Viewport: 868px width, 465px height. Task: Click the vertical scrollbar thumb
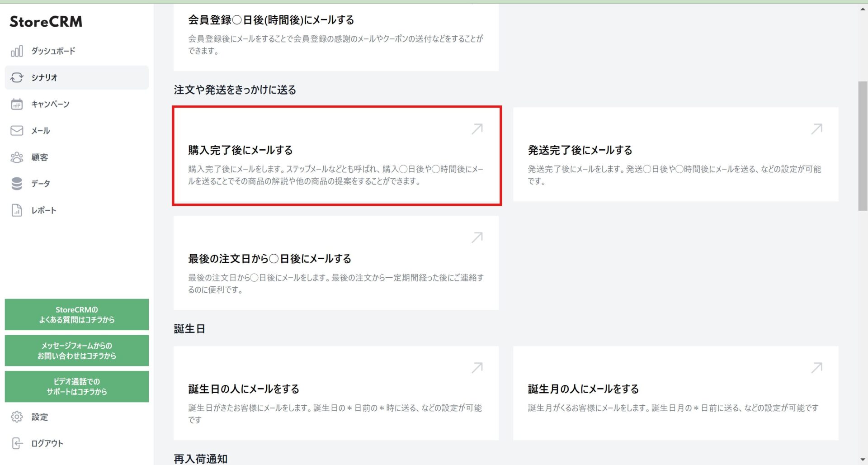click(863, 146)
